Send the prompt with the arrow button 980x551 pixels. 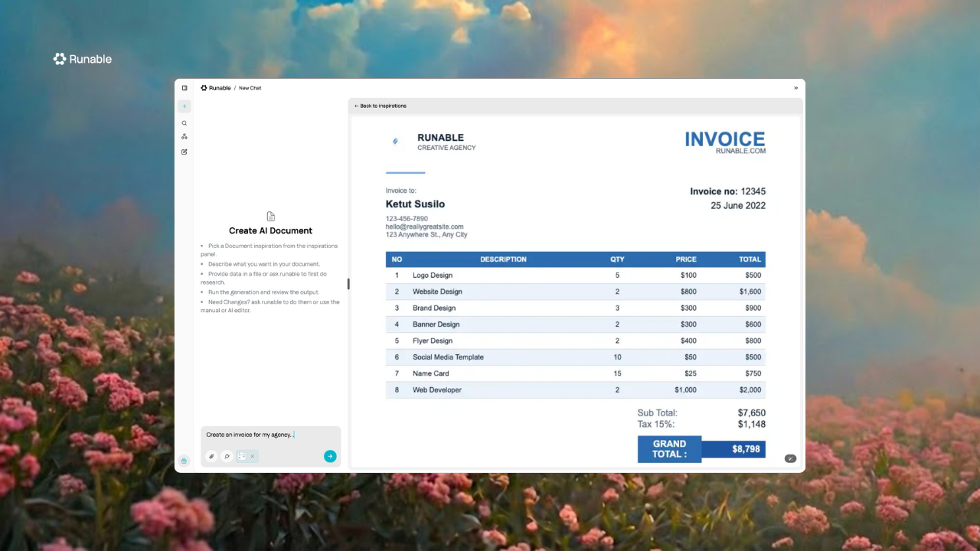pyautogui.click(x=330, y=456)
